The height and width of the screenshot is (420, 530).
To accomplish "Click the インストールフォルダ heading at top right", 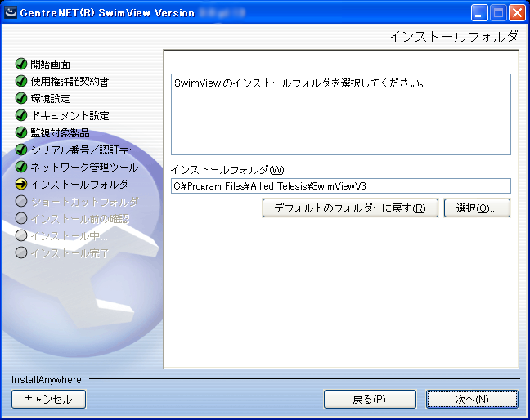I will click(453, 37).
